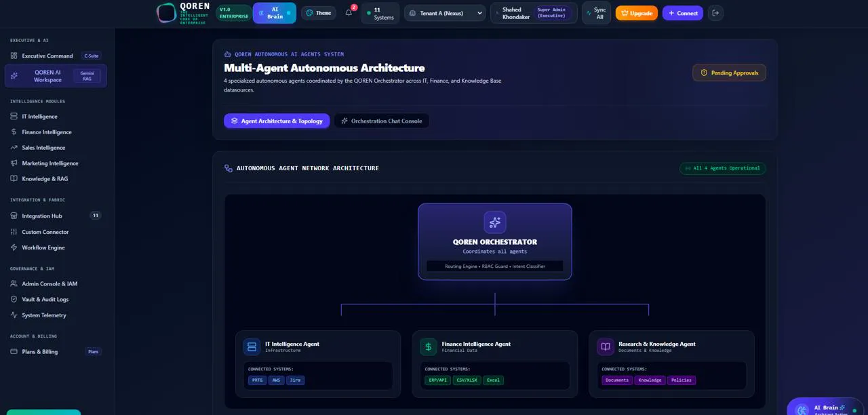Click the Policies connected system tag
The width and height of the screenshot is (868, 415).
pyautogui.click(x=682, y=380)
